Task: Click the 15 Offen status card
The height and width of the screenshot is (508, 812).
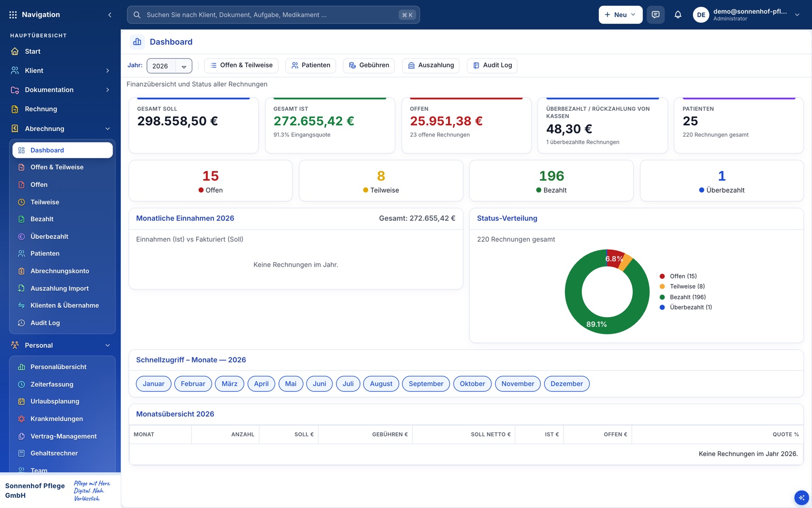Action: coord(210,181)
